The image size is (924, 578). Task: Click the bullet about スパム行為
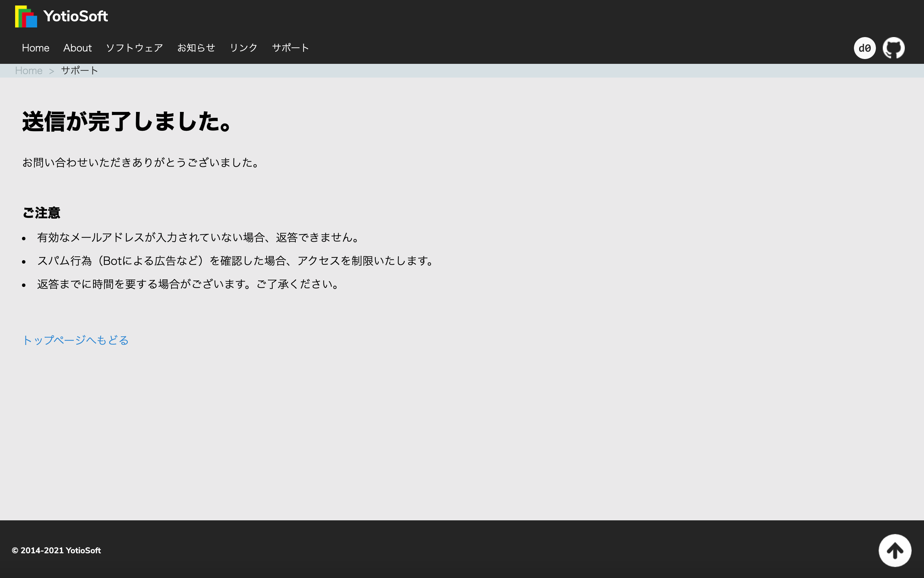[x=236, y=261]
